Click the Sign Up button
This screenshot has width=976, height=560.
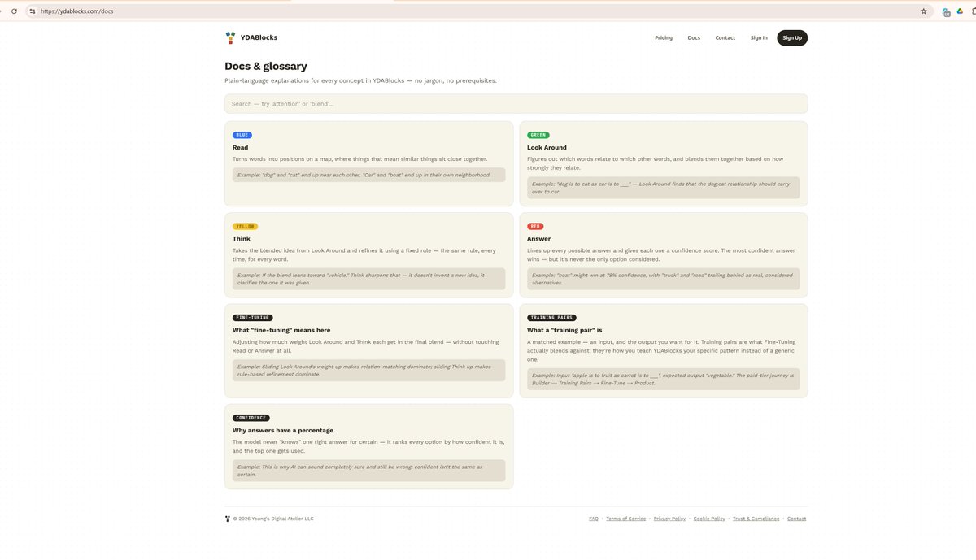(x=792, y=38)
